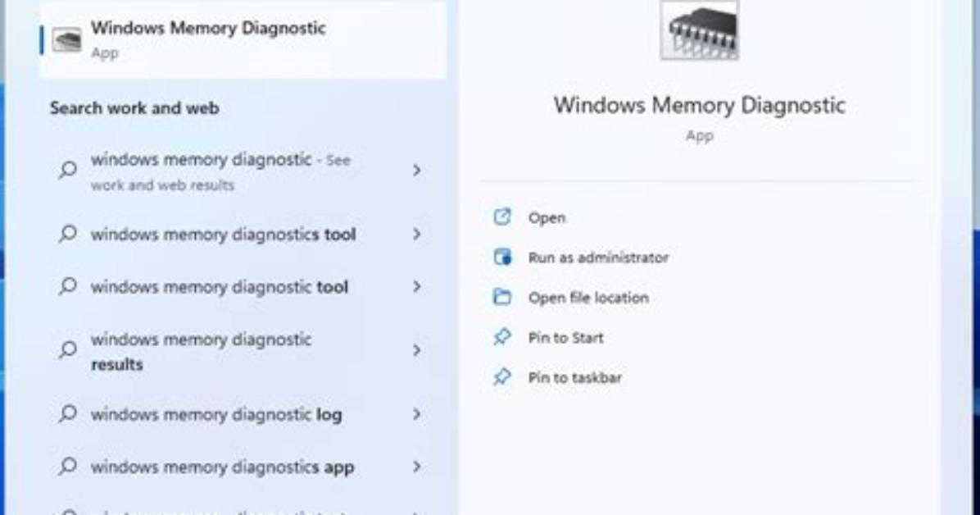This screenshot has height=515, width=980.
Task: Click the Pin to Start pin icon
Action: 501,337
